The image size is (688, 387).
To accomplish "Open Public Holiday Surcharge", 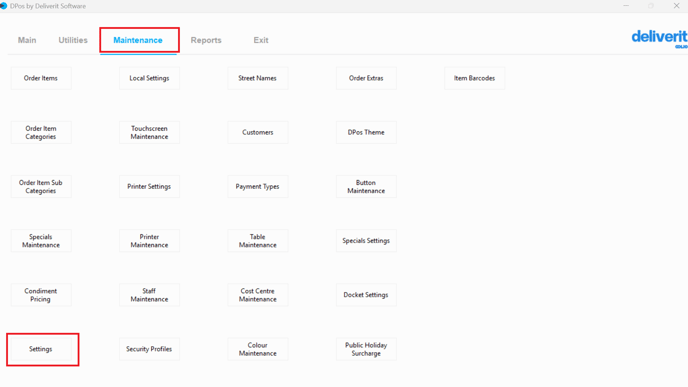I will [366, 349].
